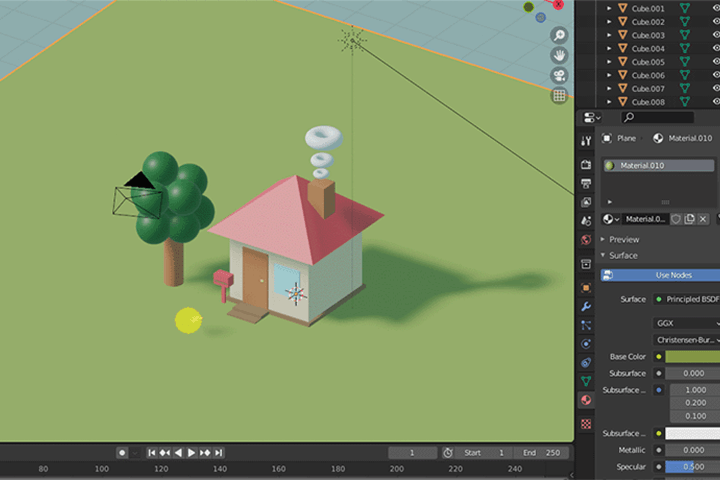Play the animation forward
The height and width of the screenshot is (480, 720).
click(191, 453)
